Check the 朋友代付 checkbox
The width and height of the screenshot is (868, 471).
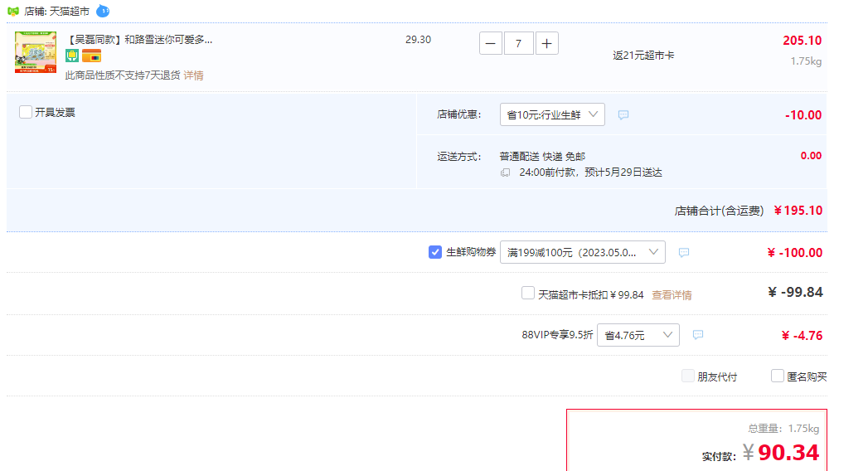click(x=687, y=376)
